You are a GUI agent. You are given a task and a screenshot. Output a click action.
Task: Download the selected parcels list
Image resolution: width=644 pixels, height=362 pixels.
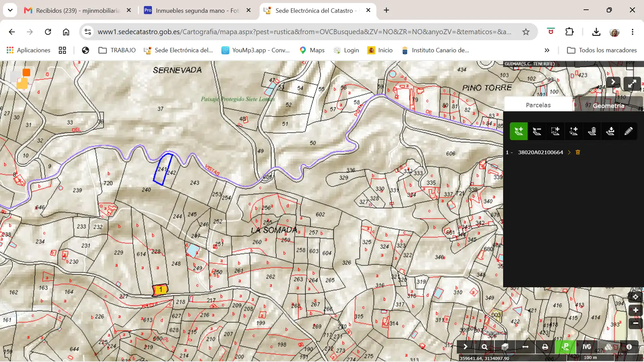pos(610,131)
